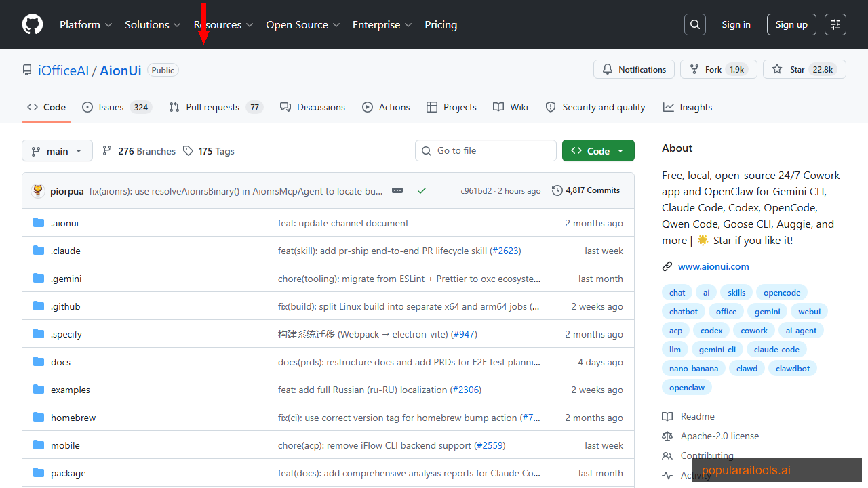Switch to the Pull requests tab
Viewport: 868px width, 488px height.
212,106
